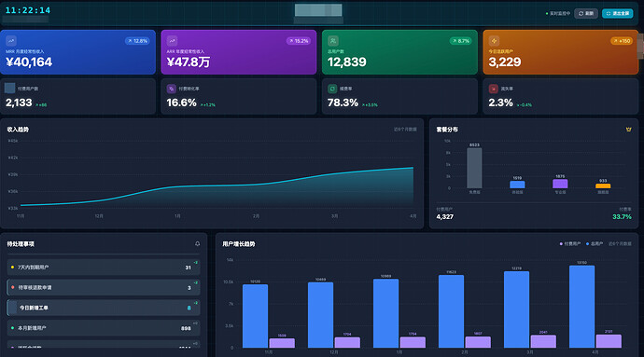Click the trend icon on MRR card
The width and height of the screenshot is (644, 357).
pos(11,41)
